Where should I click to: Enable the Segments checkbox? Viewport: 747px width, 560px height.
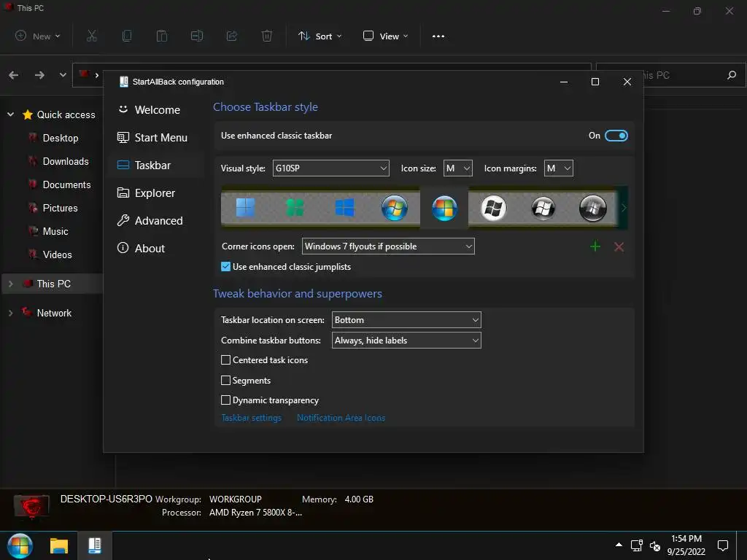coord(226,380)
